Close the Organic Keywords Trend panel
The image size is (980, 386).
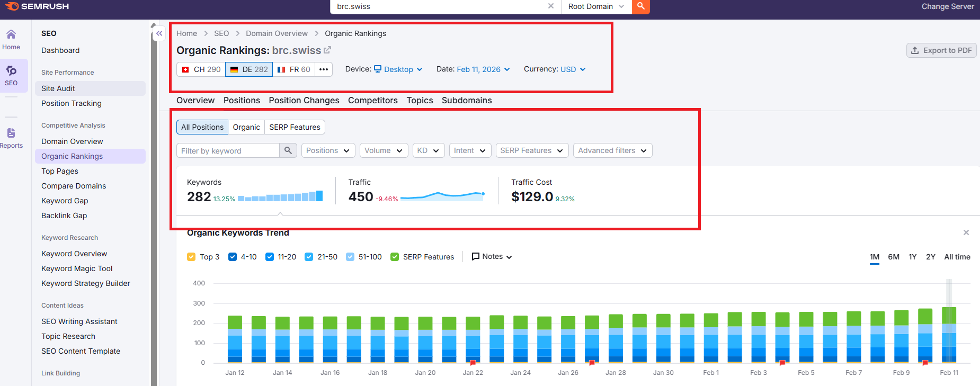point(966,232)
